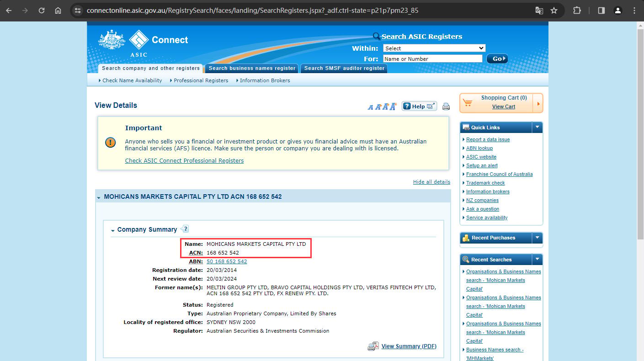Open the Within Select dropdown
Screen dimensions: 644x361
coord(434,48)
